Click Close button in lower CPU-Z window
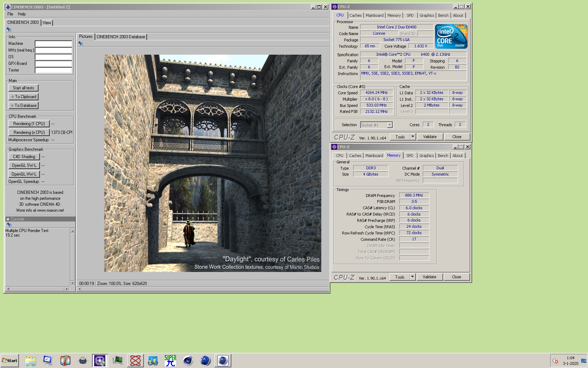The width and height of the screenshot is (588, 368). (x=456, y=277)
